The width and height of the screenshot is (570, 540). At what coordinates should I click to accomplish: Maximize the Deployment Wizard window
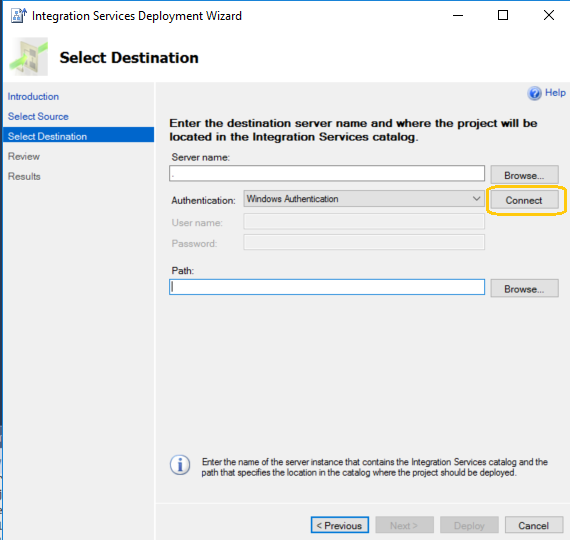click(503, 15)
